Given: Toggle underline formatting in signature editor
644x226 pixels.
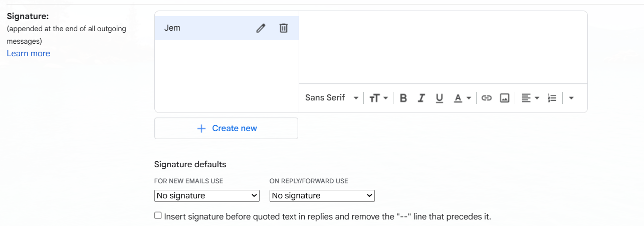Looking at the screenshot, I should [x=440, y=98].
